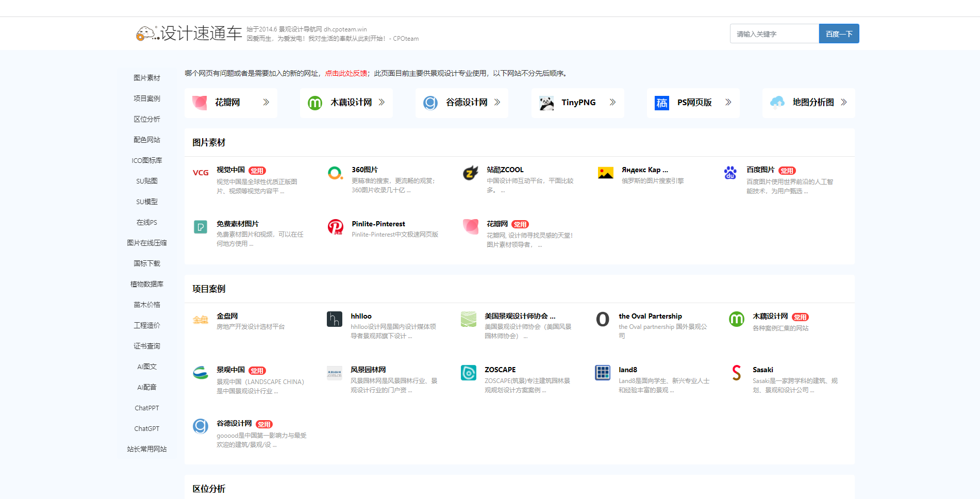The image size is (980, 499).
Task: Open the Oval Partership O icon
Action: pyautogui.click(x=603, y=319)
